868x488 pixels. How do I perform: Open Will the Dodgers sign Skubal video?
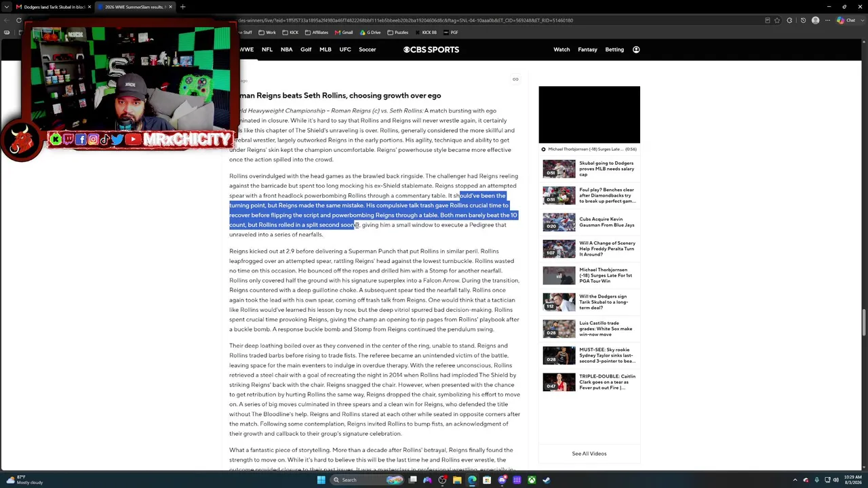589,302
